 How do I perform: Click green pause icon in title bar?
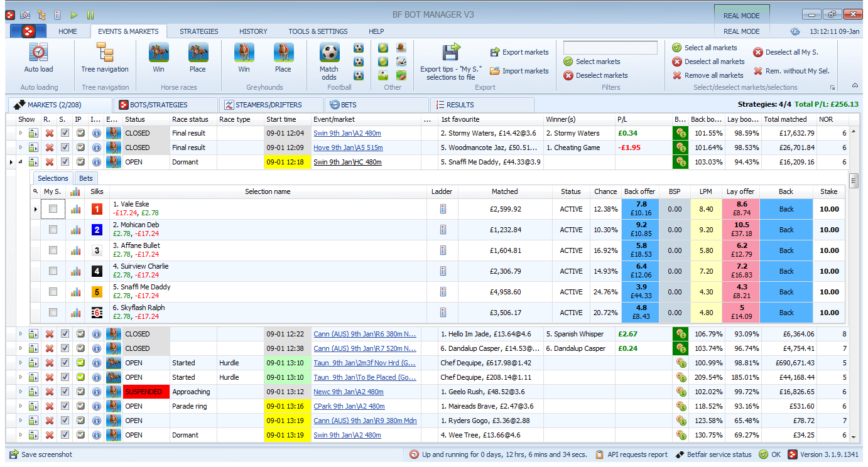[90, 14]
